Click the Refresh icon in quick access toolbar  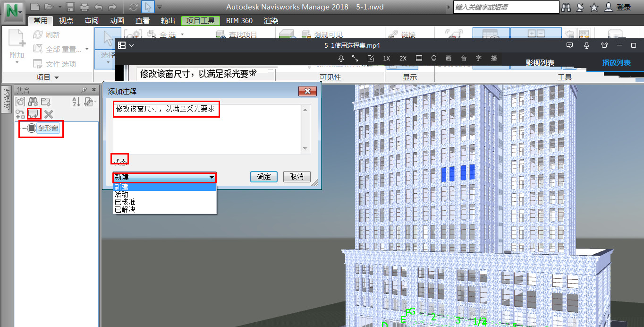point(134,7)
